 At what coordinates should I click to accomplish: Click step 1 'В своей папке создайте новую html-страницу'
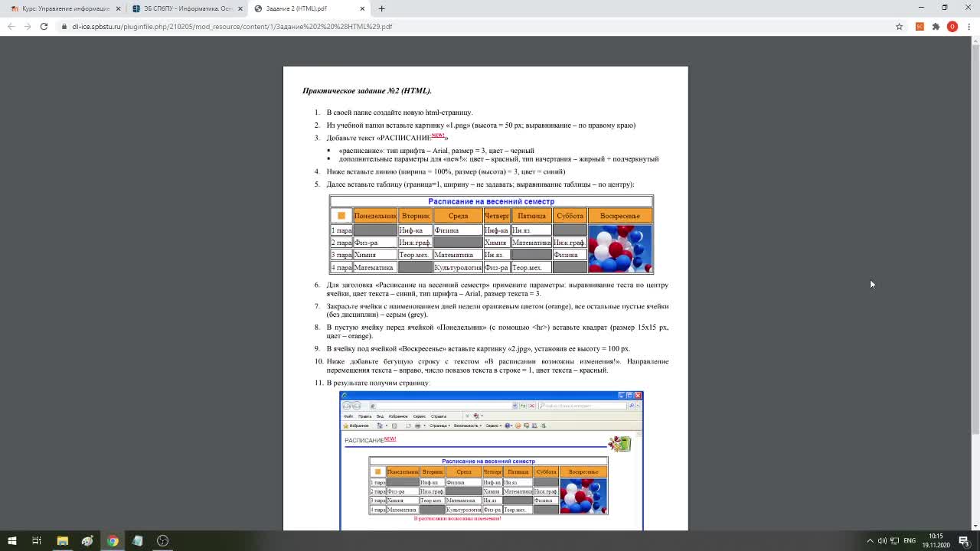pos(400,112)
